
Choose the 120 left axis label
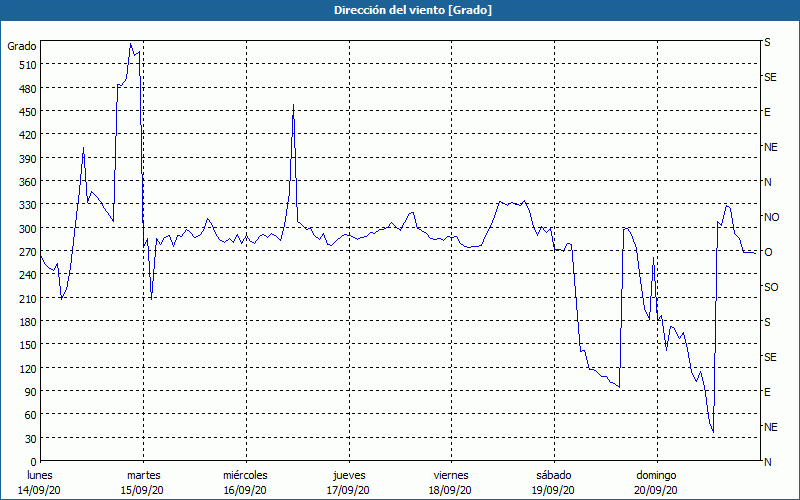click(28, 368)
